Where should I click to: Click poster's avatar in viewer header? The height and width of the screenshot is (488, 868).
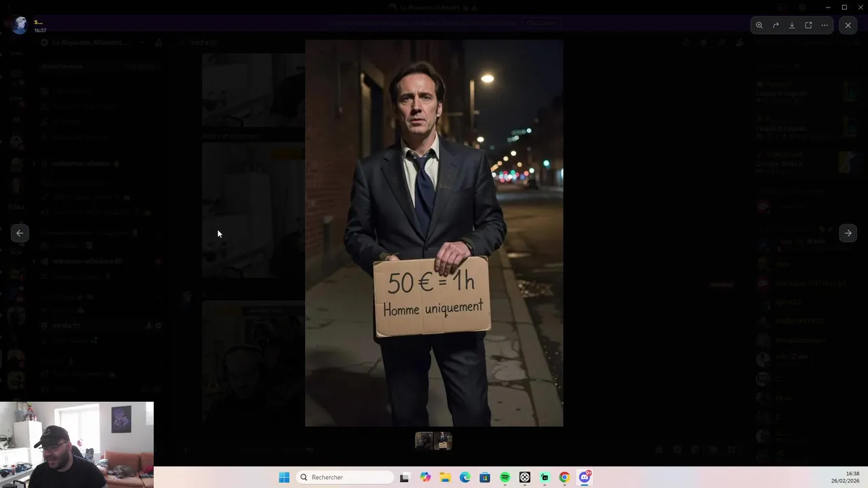click(20, 25)
